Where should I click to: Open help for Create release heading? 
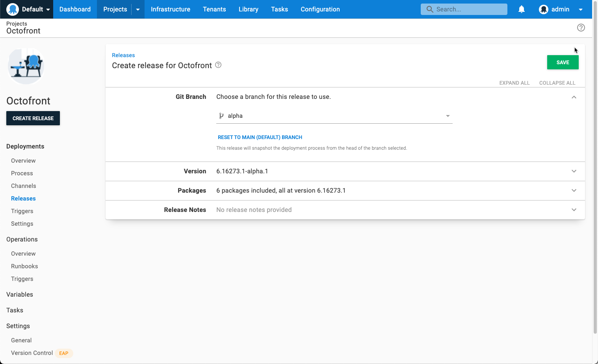218,65
